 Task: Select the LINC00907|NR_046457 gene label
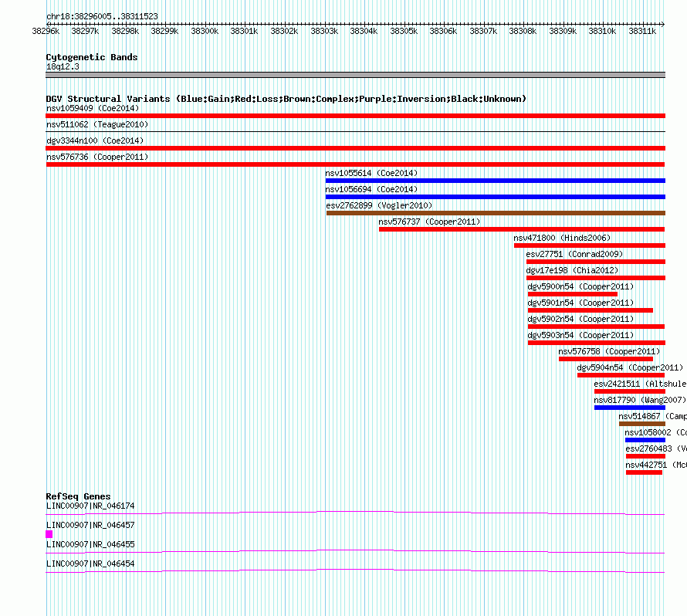[90, 526]
